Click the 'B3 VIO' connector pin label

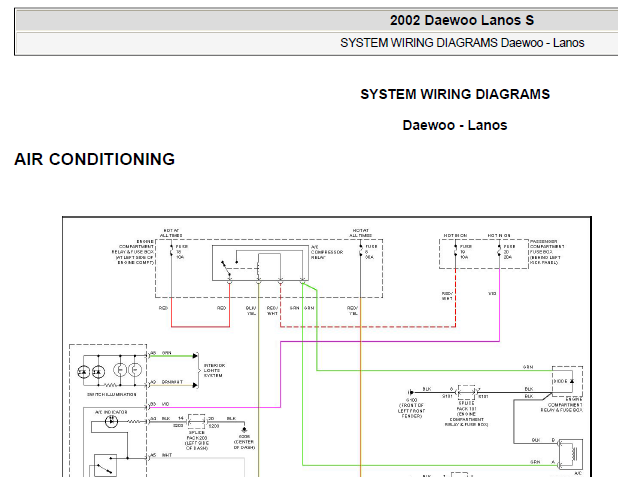160,404
